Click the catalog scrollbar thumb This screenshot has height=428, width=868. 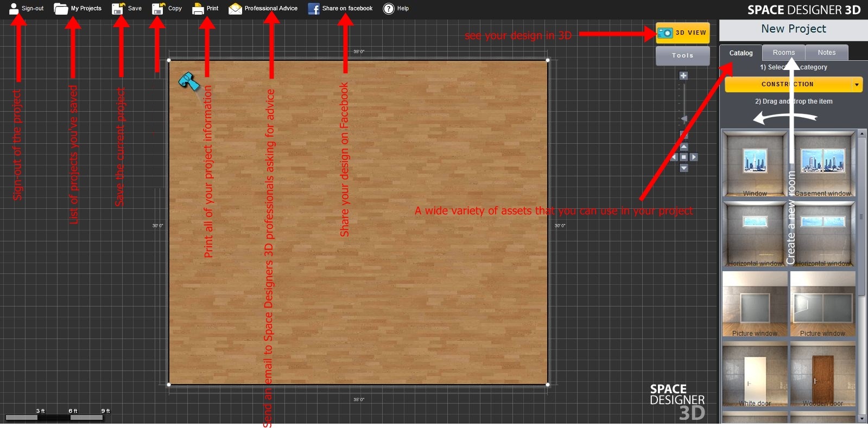(861, 216)
